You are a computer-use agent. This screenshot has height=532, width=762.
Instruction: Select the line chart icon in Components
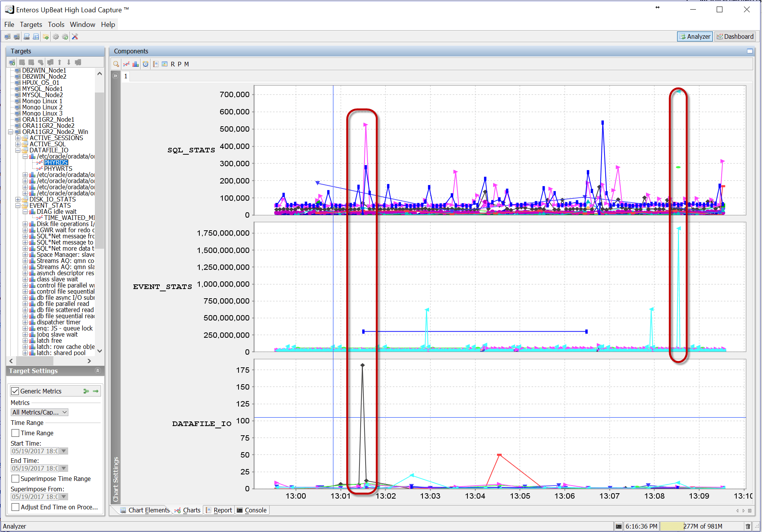(x=126, y=64)
